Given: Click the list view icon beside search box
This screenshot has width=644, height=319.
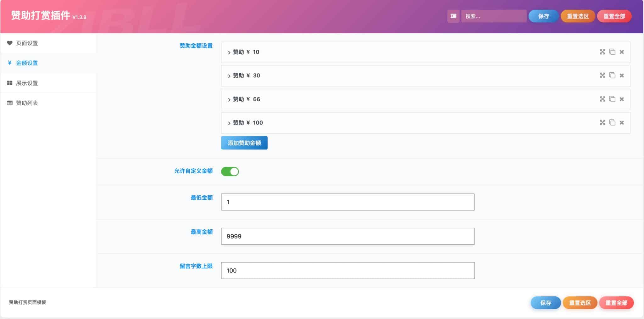Looking at the screenshot, I should [453, 16].
